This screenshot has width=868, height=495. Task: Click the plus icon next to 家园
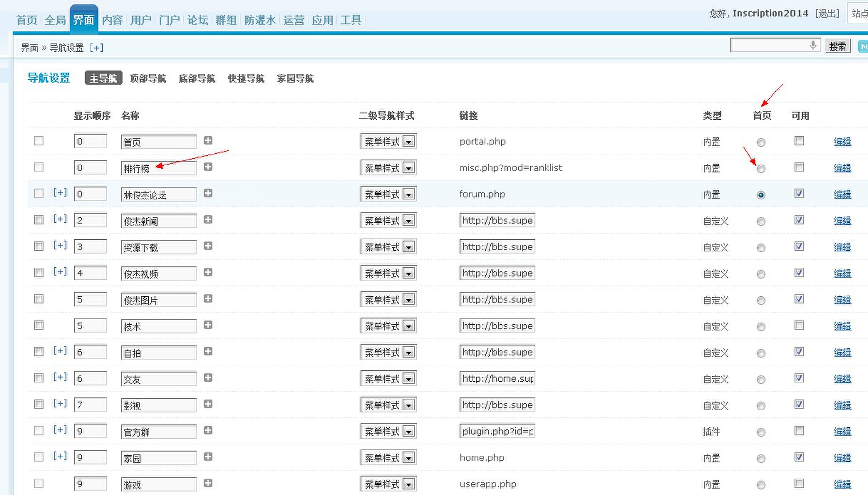(x=208, y=457)
